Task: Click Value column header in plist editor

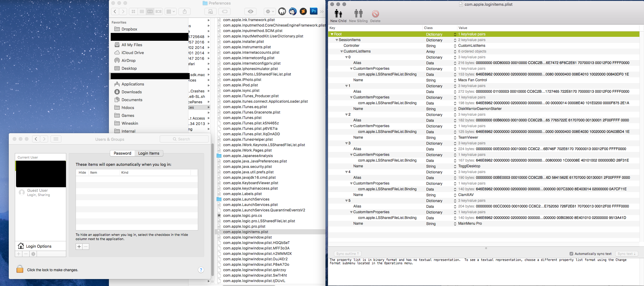Action: tap(548, 28)
